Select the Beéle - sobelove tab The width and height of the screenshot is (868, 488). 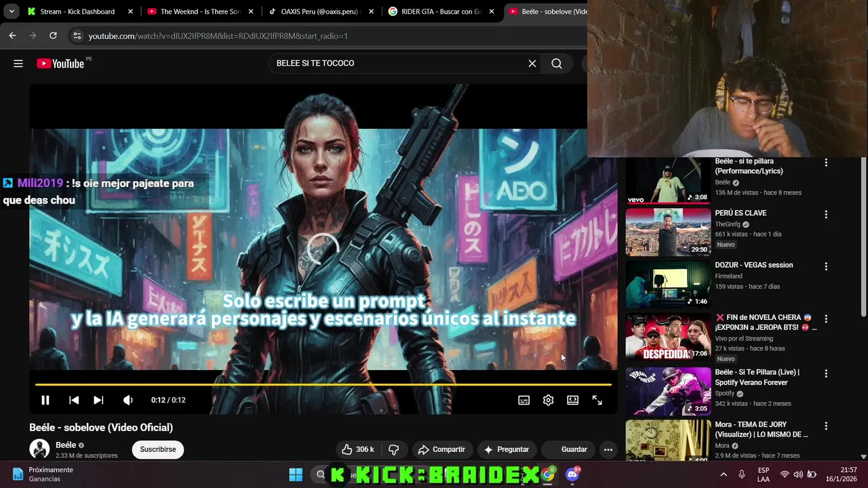(x=547, y=12)
